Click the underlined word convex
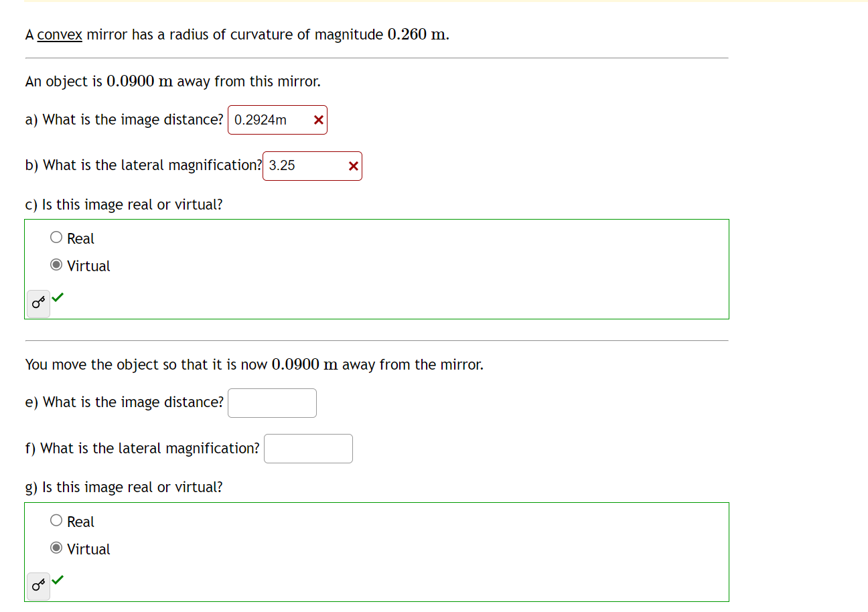 (59, 34)
